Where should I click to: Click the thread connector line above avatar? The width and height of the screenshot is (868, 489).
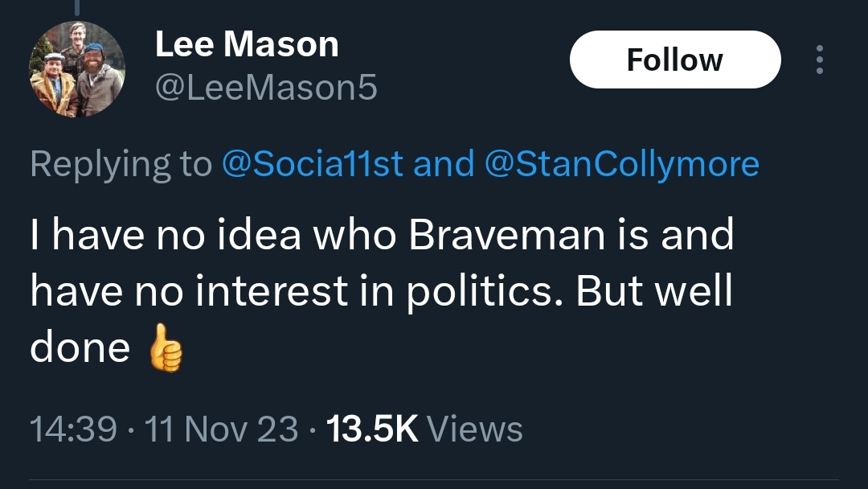tap(77, 6)
